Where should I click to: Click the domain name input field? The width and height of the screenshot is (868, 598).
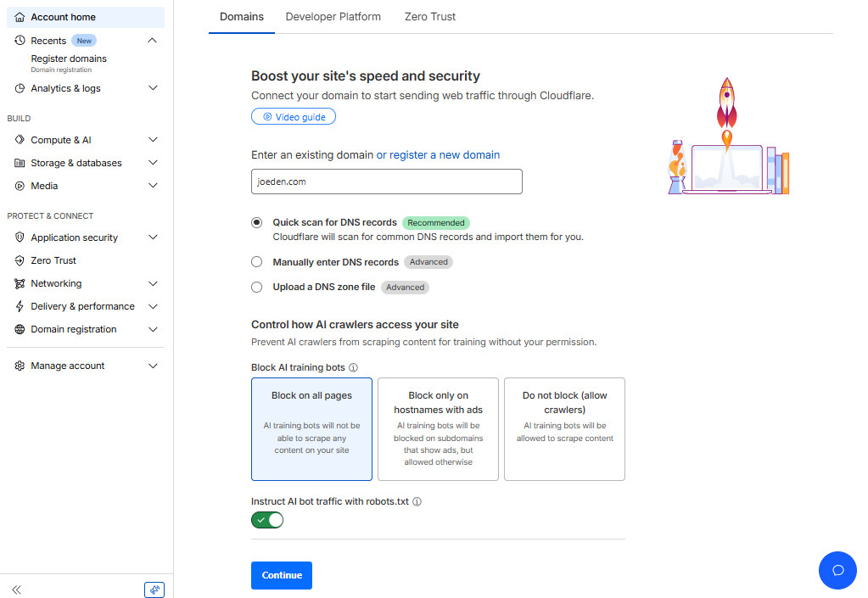(x=386, y=182)
